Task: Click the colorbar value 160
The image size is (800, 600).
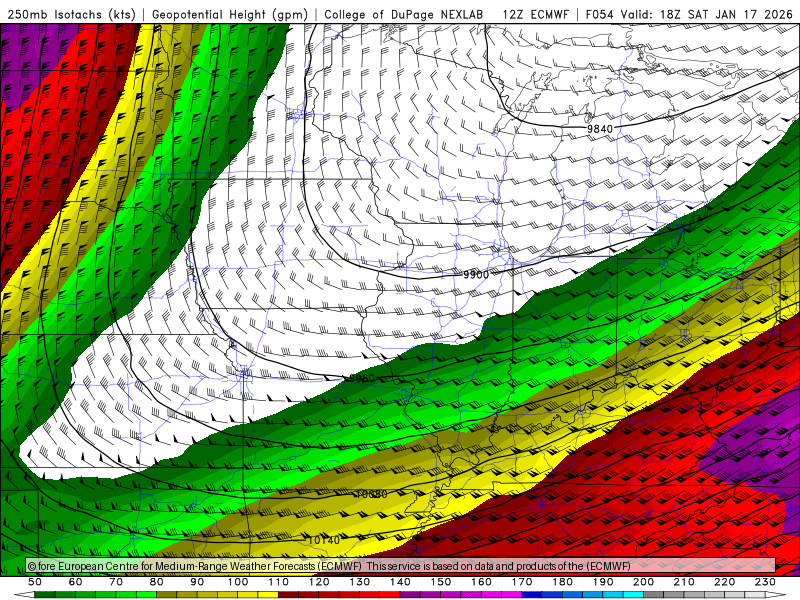Action: click(x=481, y=582)
